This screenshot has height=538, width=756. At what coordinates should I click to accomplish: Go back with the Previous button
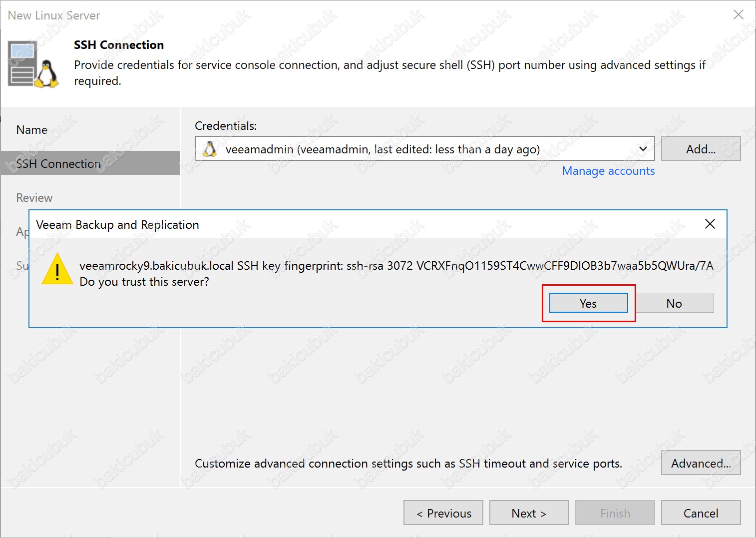coord(443,513)
